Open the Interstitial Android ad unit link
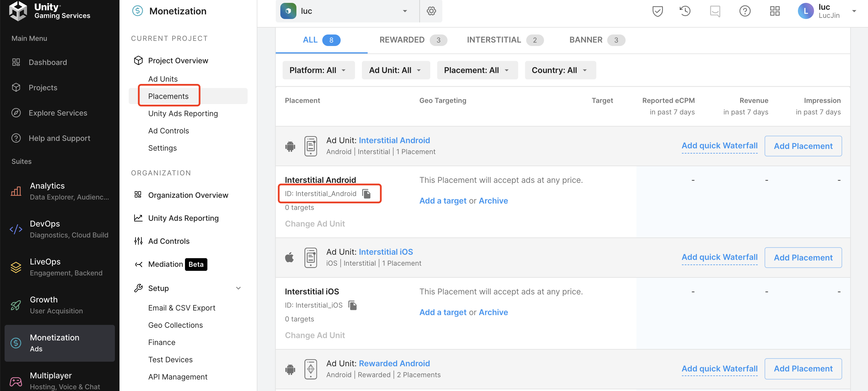This screenshot has width=868, height=391. tap(394, 140)
